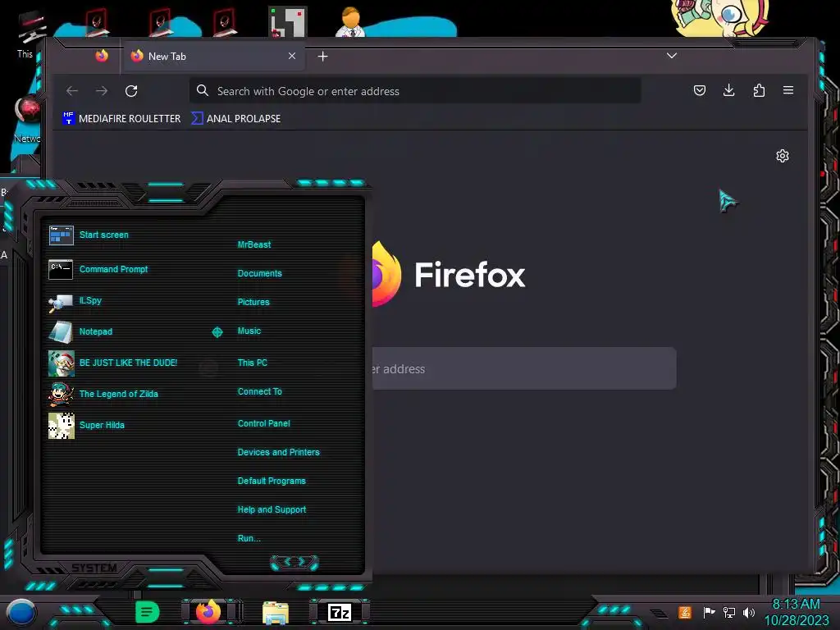Screen dimensions: 840x630
Task: Open volume speaker tray icon
Action: [x=748, y=612]
